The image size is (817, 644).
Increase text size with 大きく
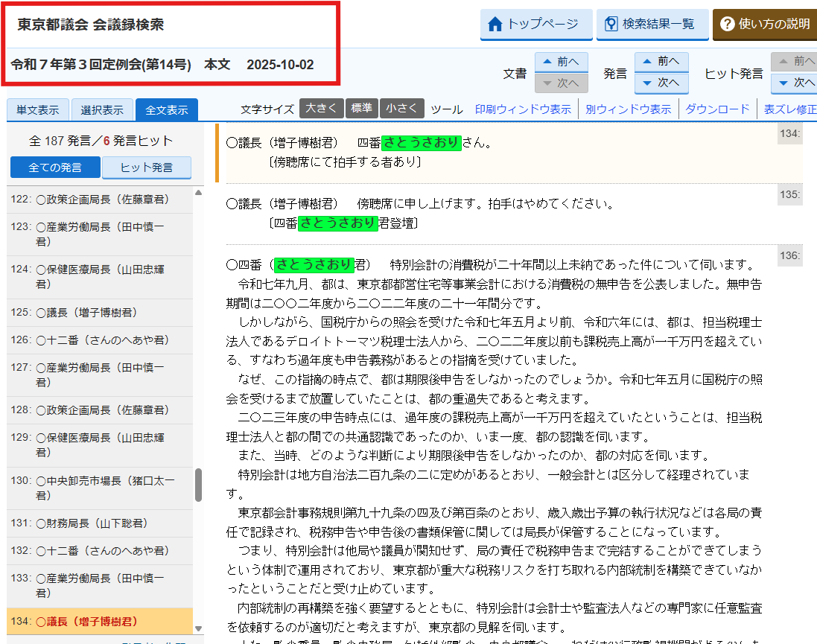tap(322, 109)
